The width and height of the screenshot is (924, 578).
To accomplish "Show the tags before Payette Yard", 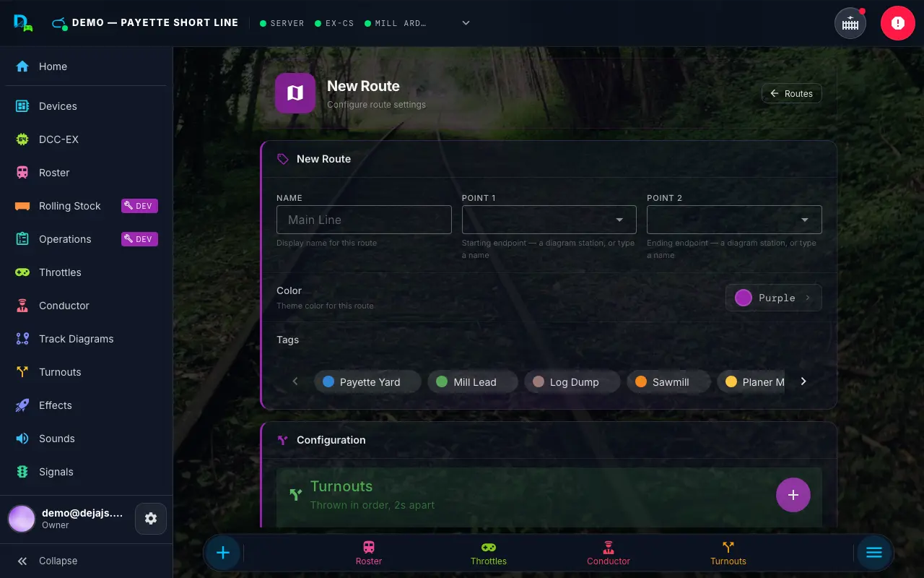I will [x=295, y=381].
